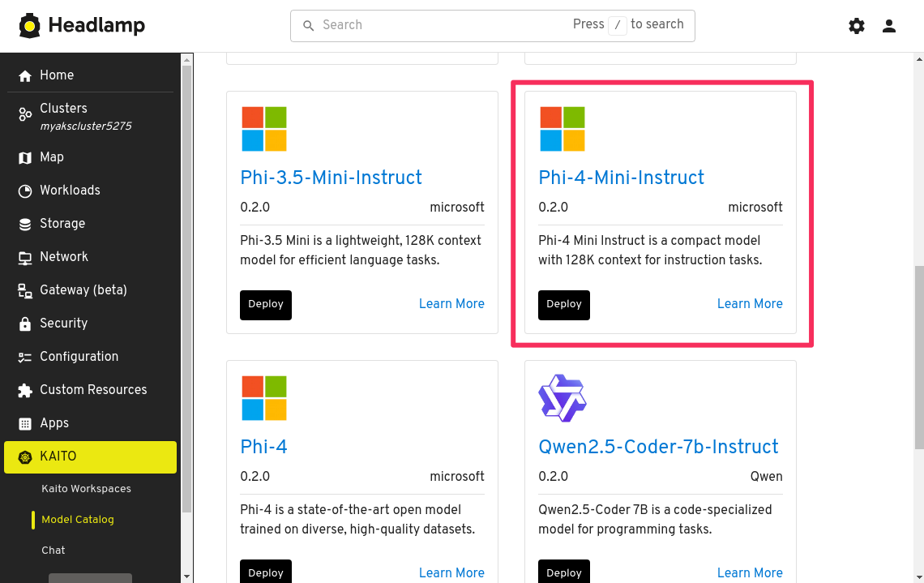Open the Apps grid icon
The width and height of the screenshot is (924, 583).
pyautogui.click(x=25, y=423)
